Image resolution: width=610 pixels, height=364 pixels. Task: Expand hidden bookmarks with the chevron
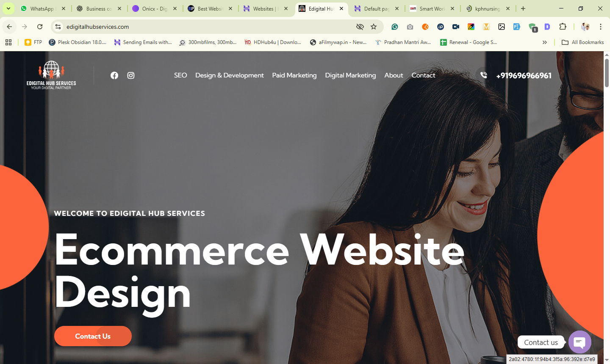[545, 42]
